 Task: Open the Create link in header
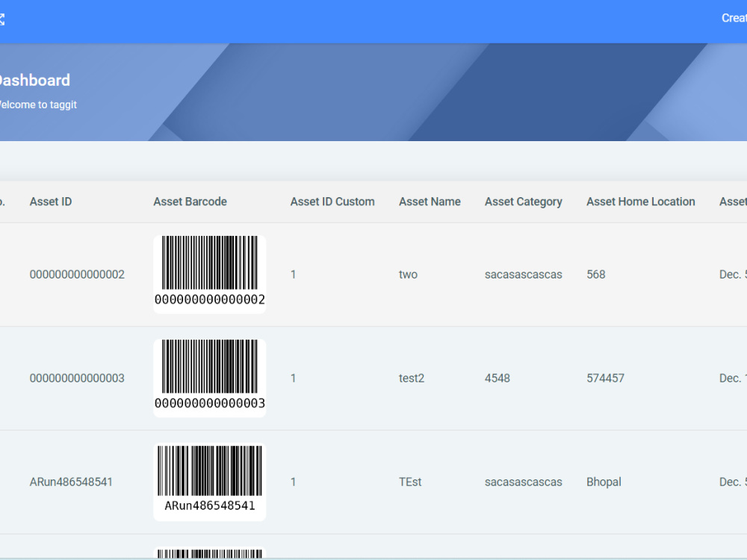tap(734, 18)
